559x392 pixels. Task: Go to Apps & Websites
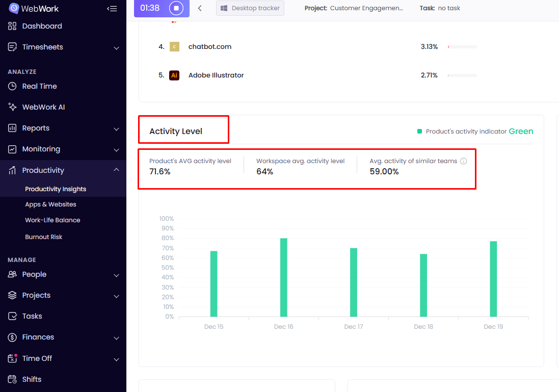pyautogui.click(x=50, y=204)
